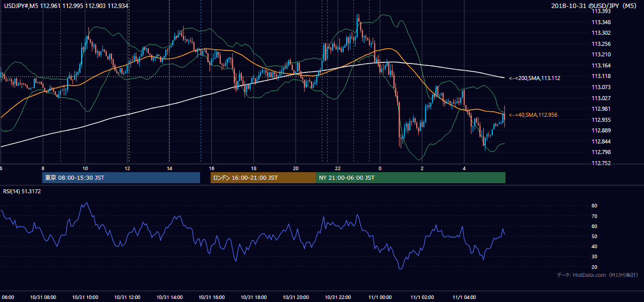Click the bottom date label 10/31 20:00
Screen dimensions: 644x302
(x=296, y=297)
